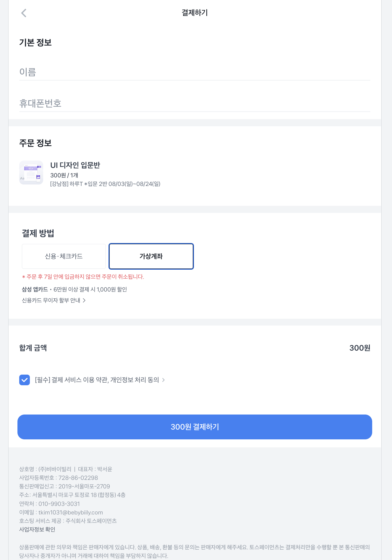Select the 가상계좌 payment tab
392x560 pixels.
click(x=151, y=256)
